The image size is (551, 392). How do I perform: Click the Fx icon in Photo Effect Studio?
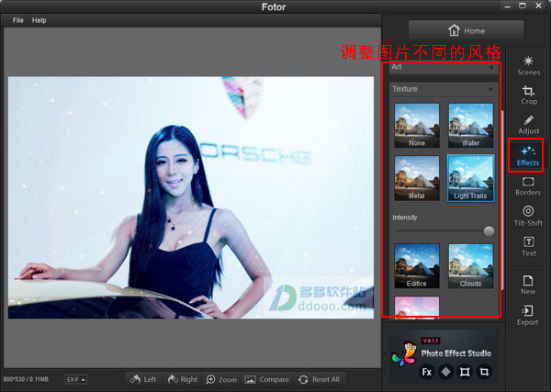pyautogui.click(x=427, y=372)
